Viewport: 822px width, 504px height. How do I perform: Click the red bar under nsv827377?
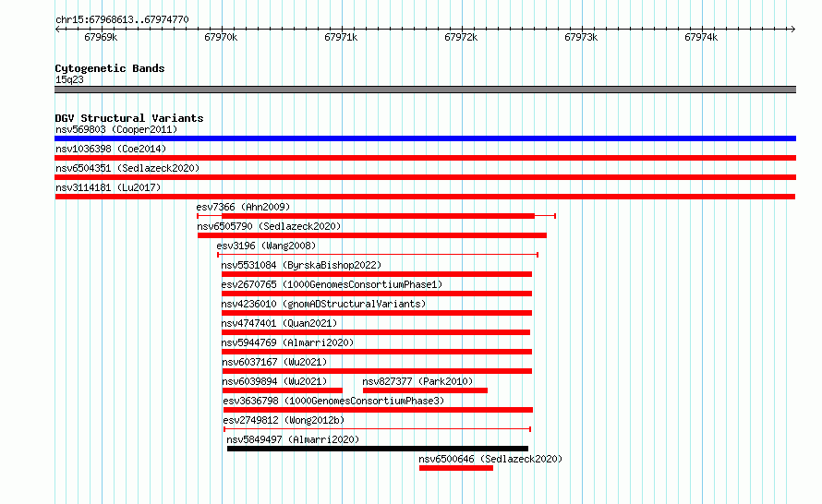(425, 390)
